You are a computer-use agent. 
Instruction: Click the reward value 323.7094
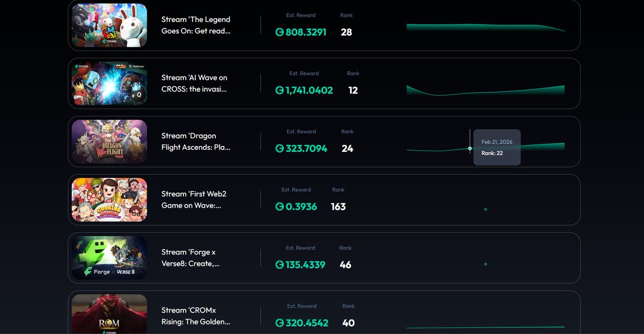306,149
